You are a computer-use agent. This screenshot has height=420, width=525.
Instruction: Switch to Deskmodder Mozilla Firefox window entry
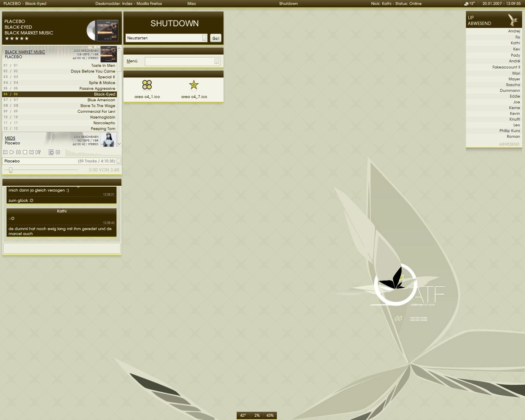point(129,3)
